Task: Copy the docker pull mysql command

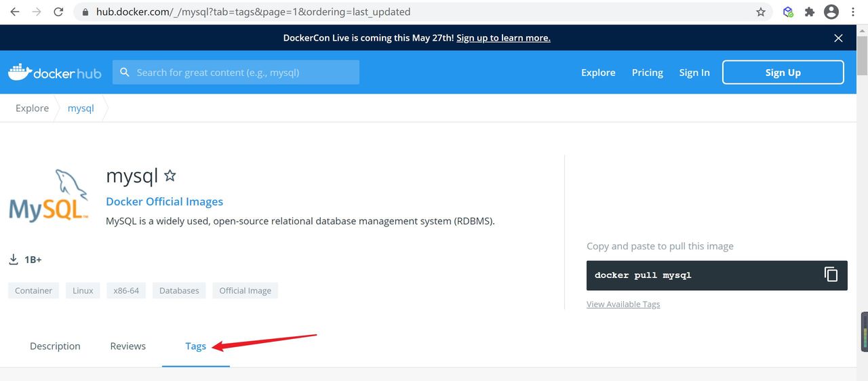Action: coord(831,275)
